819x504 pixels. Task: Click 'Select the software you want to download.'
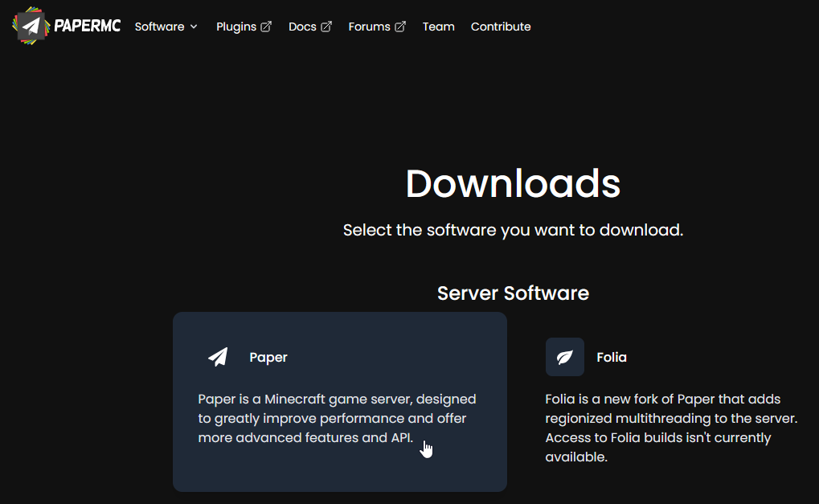pyautogui.click(x=513, y=230)
